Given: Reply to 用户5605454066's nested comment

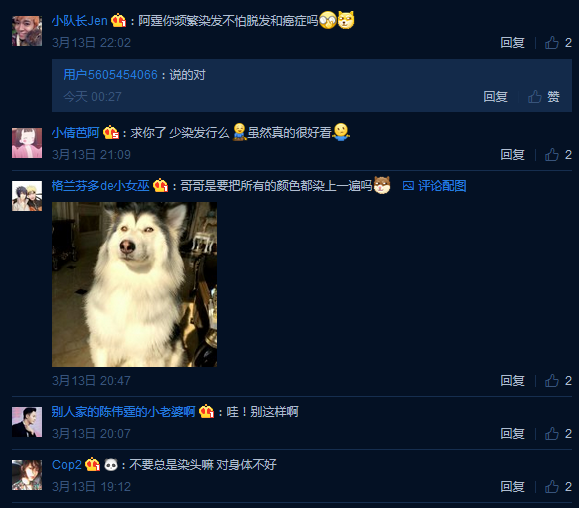Looking at the screenshot, I should tap(495, 97).
